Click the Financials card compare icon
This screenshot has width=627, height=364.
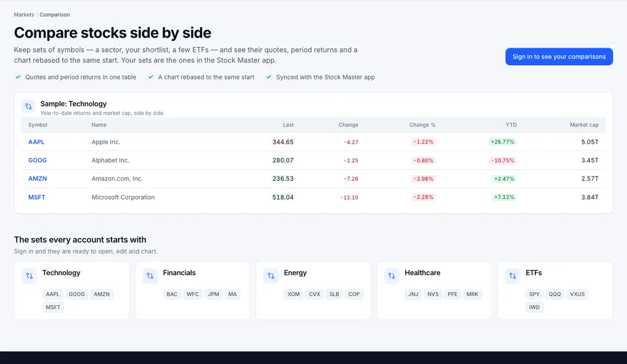coord(150,276)
